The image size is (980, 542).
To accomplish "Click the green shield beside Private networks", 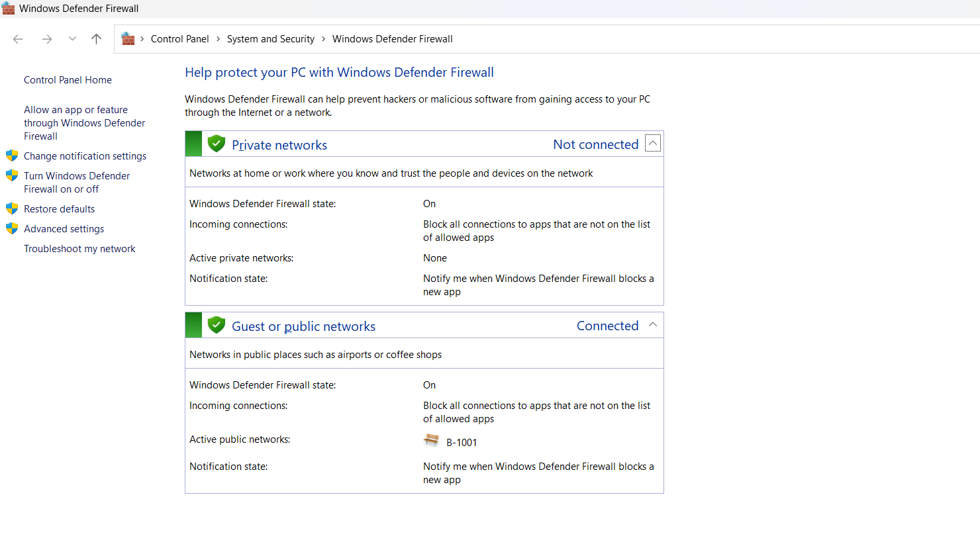I will 217,144.
